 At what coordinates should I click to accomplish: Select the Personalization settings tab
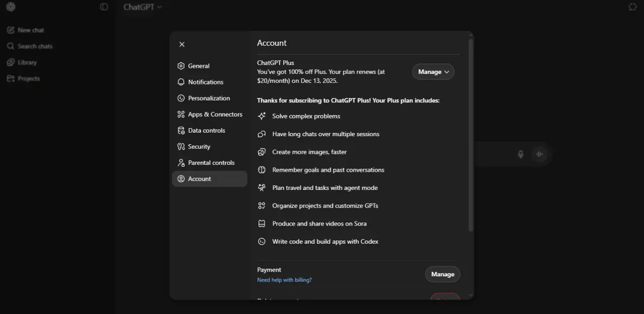click(x=210, y=98)
